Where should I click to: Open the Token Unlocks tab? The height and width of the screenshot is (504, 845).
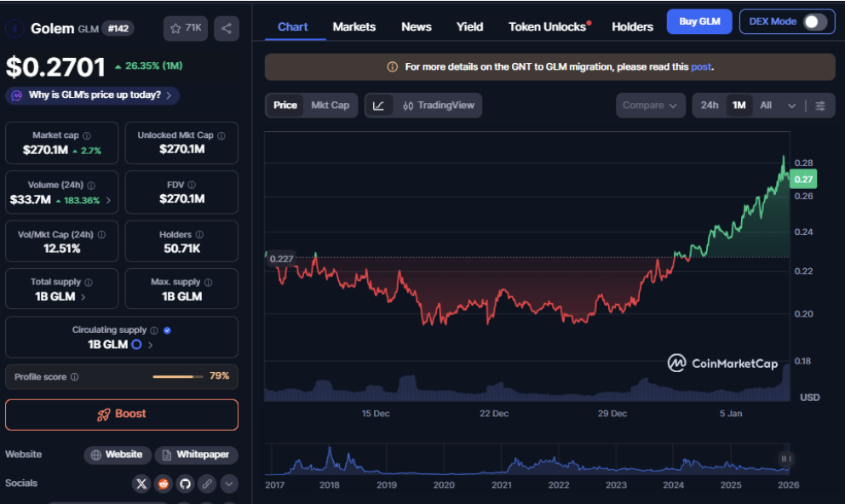coord(547,26)
